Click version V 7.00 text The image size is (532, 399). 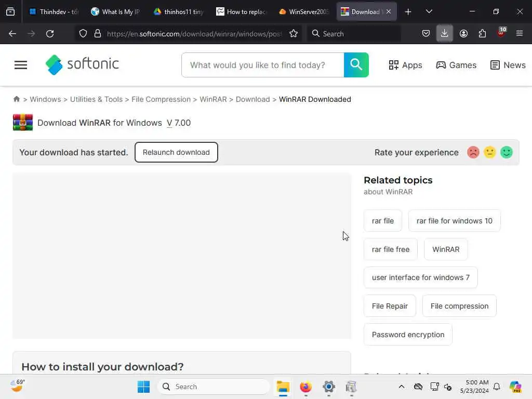point(179,123)
